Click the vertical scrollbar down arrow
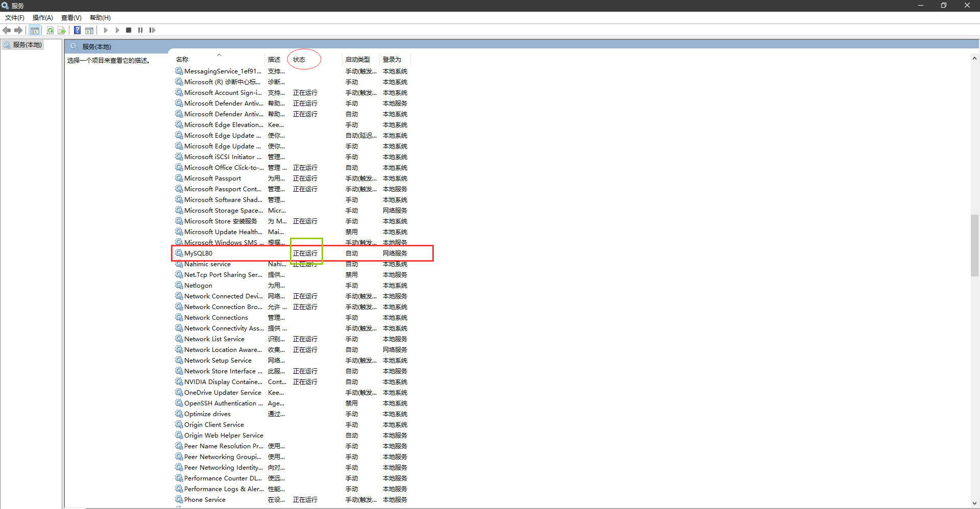The width and height of the screenshot is (980, 509). coord(974,503)
